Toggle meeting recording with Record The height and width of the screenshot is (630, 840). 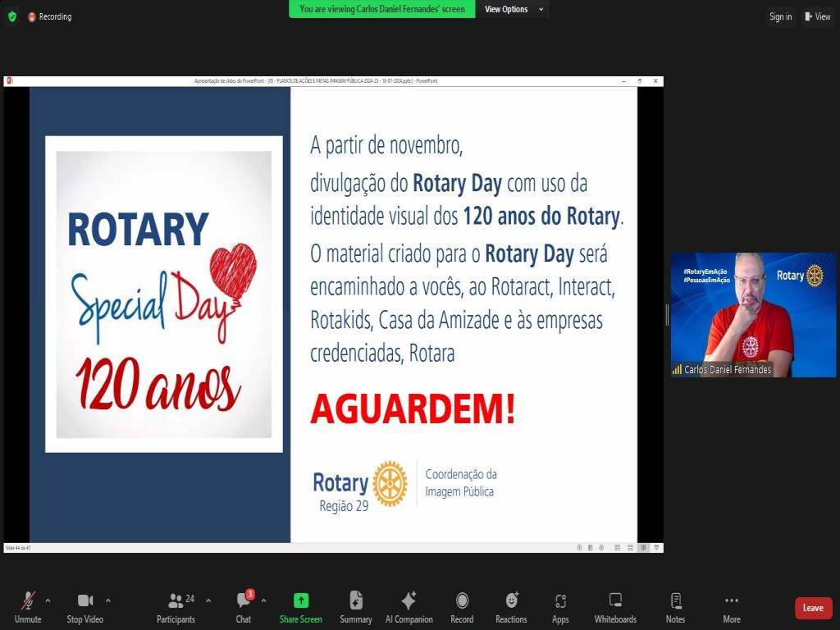(x=462, y=607)
